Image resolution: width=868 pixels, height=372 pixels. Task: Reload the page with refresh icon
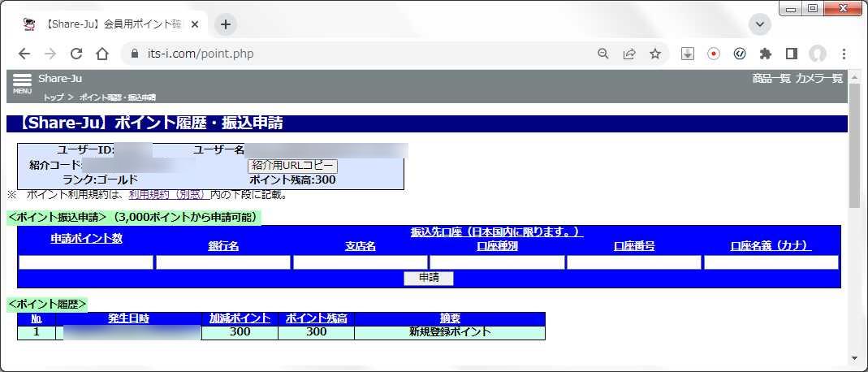76,54
